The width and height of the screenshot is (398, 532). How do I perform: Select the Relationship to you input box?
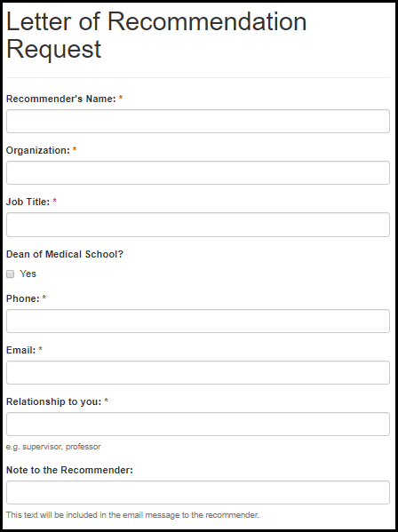click(x=198, y=425)
